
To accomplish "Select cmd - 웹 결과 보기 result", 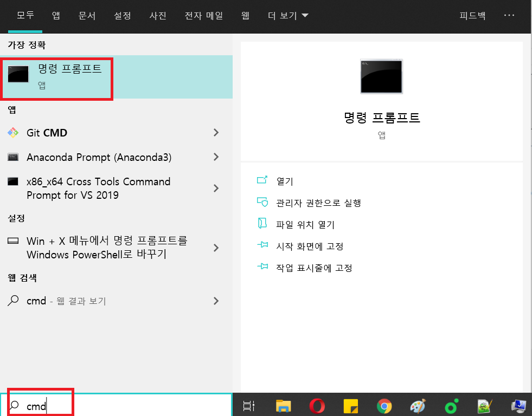I will pos(67,301).
